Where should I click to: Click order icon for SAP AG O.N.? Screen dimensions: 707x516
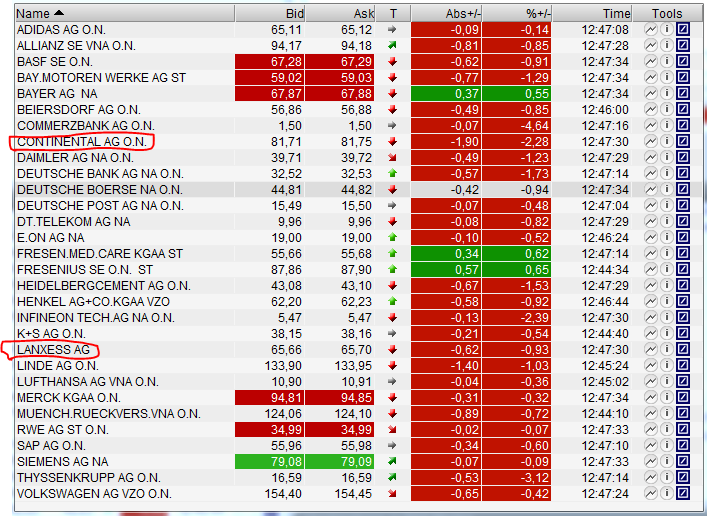tap(683, 446)
